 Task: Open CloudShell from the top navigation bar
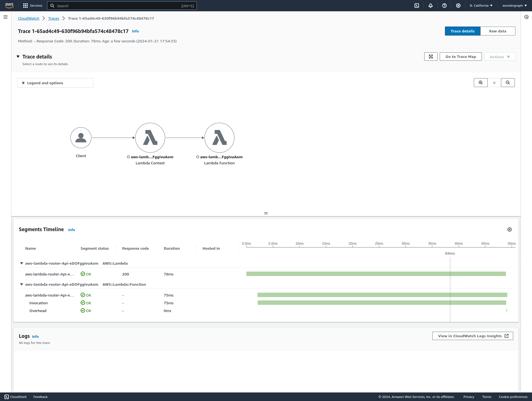(x=417, y=6)
